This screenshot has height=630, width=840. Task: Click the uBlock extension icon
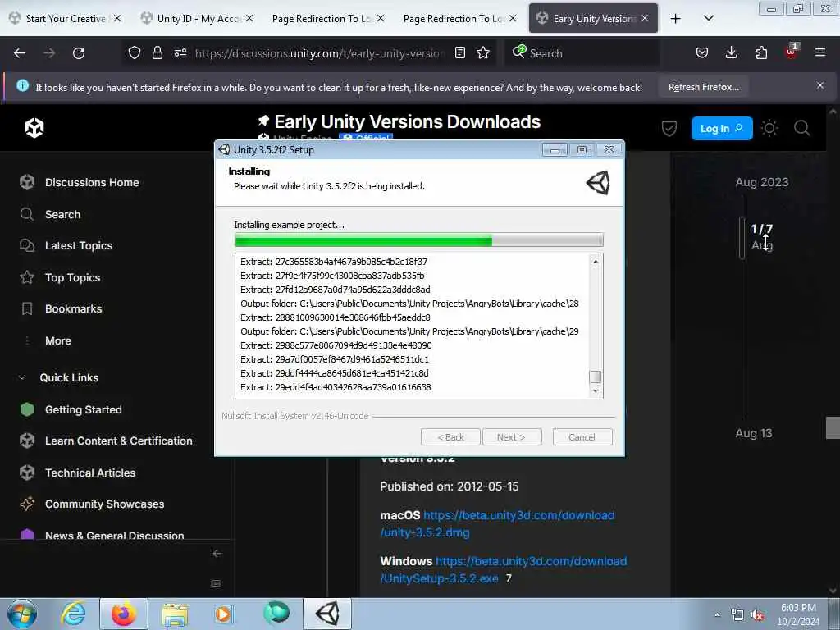(x=792, y=52)
